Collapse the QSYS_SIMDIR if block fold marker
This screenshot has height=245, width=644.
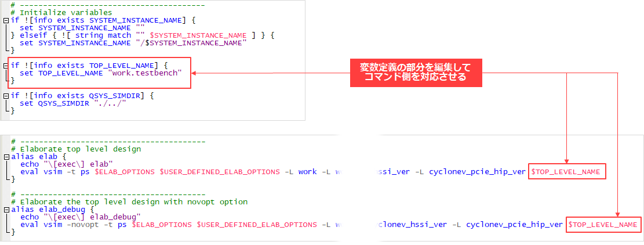click(x=6, y=94)
